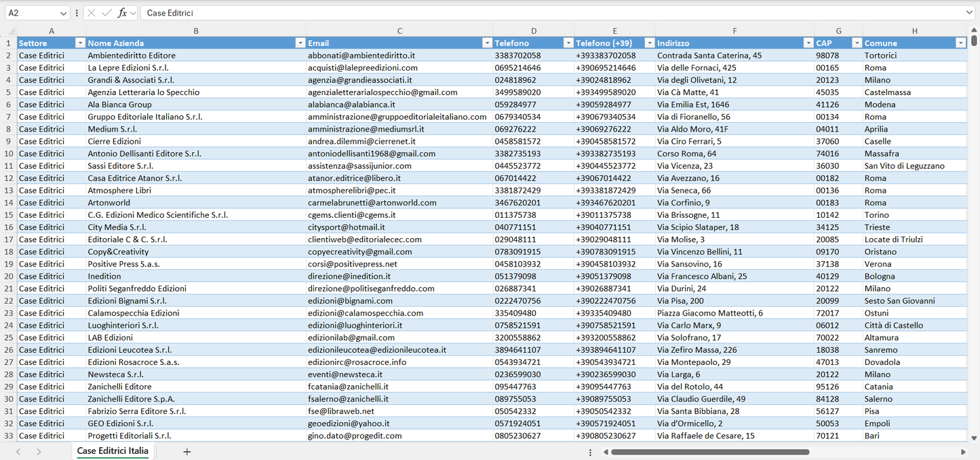Select the Case Editrici Italia sheet tab
980x460 pixels.
(x=113, y=451)
